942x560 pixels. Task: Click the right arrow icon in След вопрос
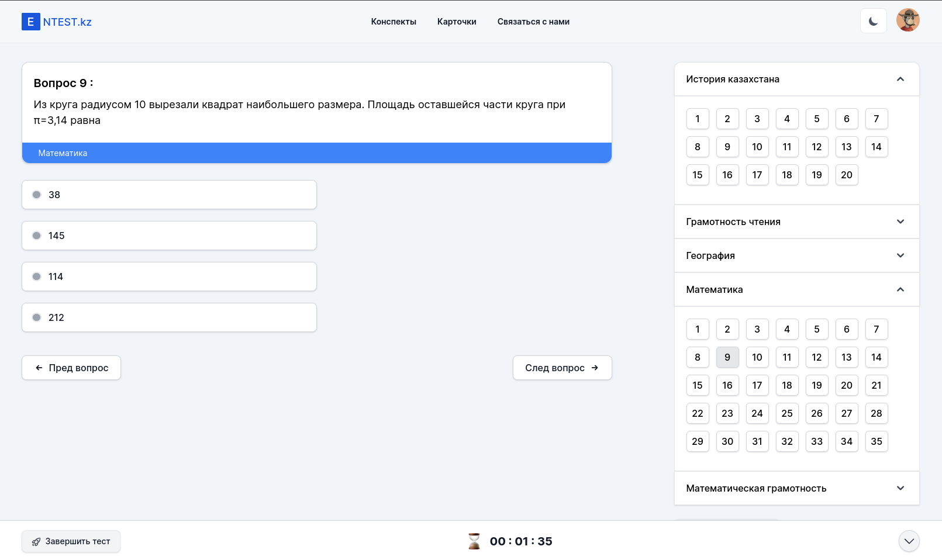click(595, 368)
